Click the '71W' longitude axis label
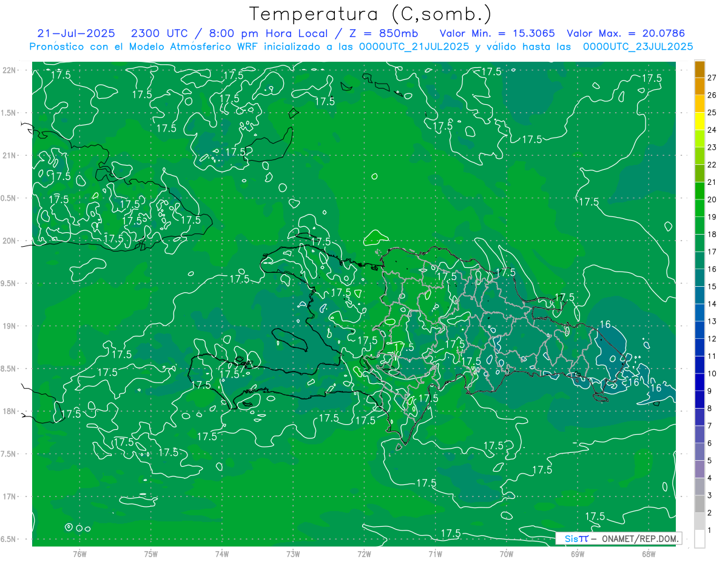Viewport: 728px width, 562px height. point(435,554)
